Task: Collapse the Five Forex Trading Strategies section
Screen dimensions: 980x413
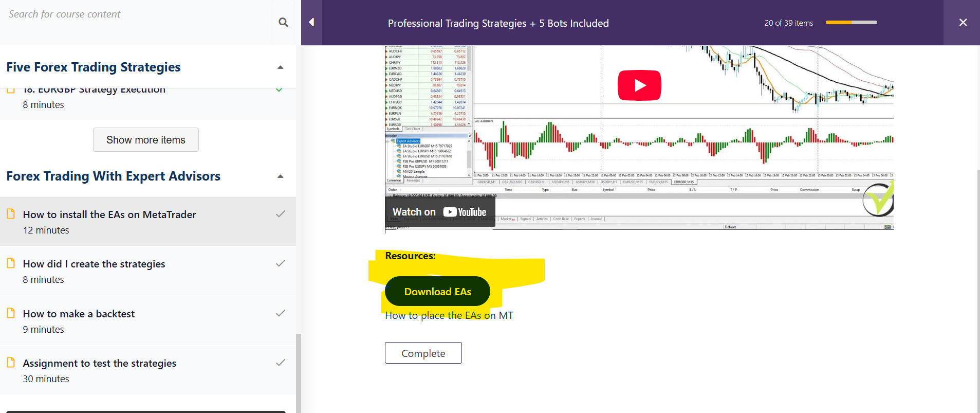Action: pyautogui.click(x=281, y=67)
